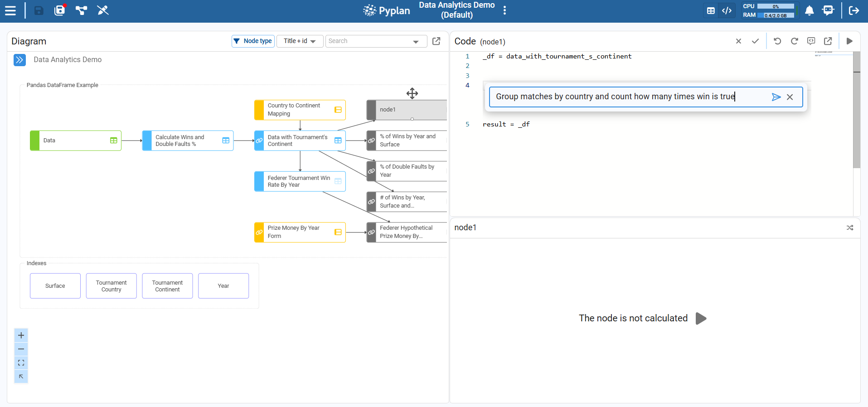868x407 pixels.
Task: Open Data Analytics Demo options menu
Action: (x=504, y=10)
